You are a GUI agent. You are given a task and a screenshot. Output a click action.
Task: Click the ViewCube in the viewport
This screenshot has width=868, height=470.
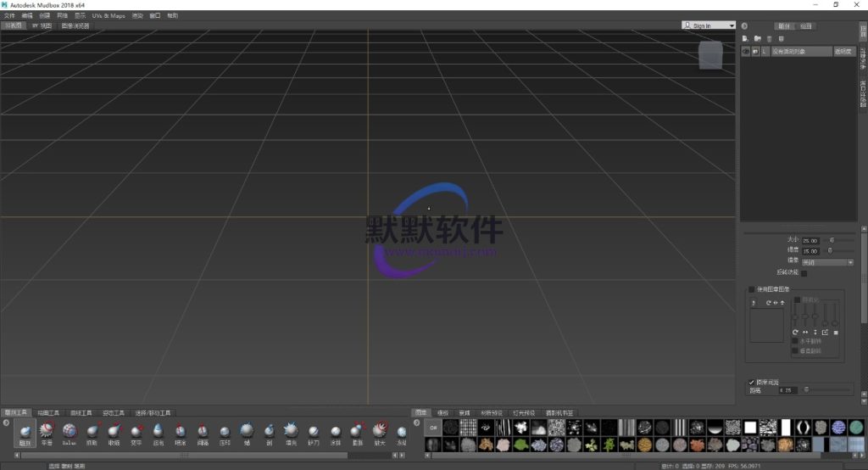710,54
